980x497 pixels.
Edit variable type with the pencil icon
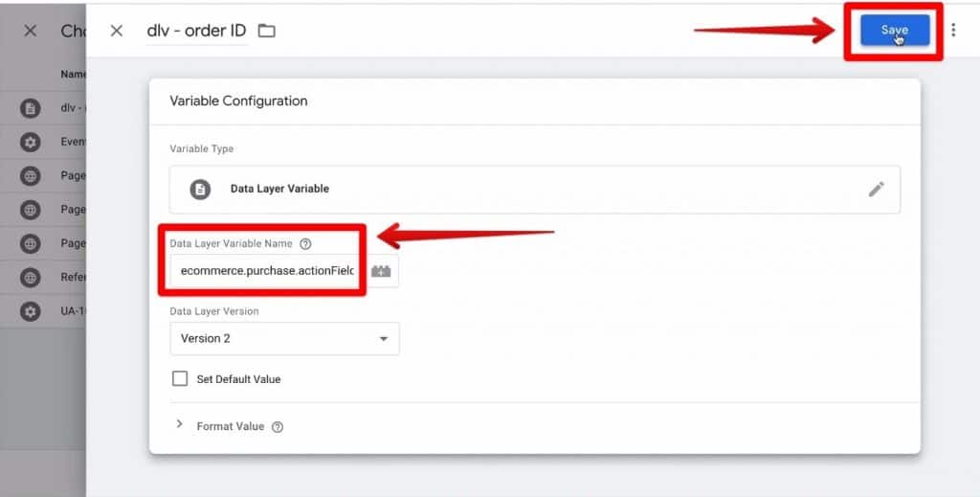tap(876, 189)
